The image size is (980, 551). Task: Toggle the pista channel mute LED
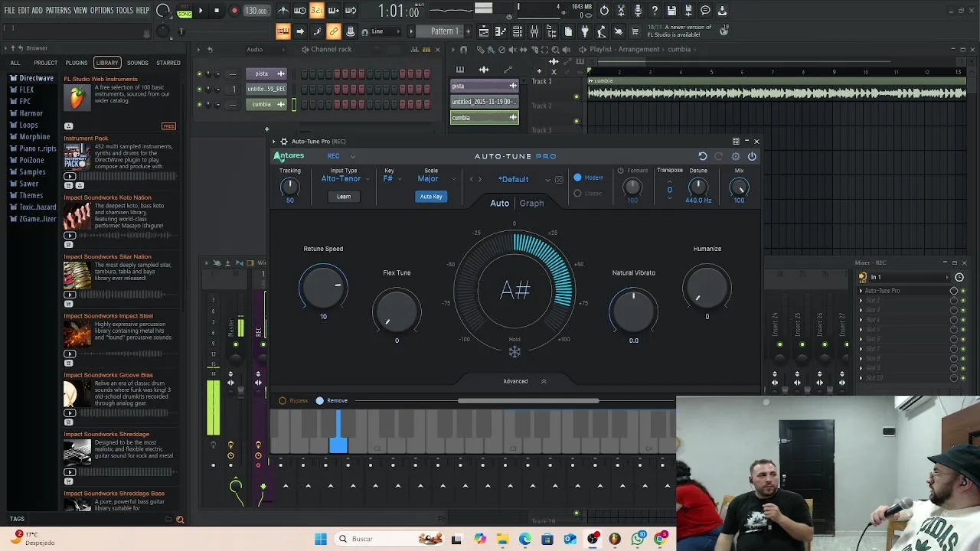[x=199, y=73]
